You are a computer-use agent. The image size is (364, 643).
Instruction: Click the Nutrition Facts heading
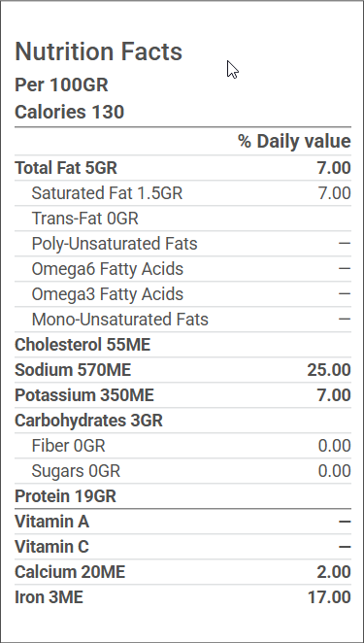[98, 51]
